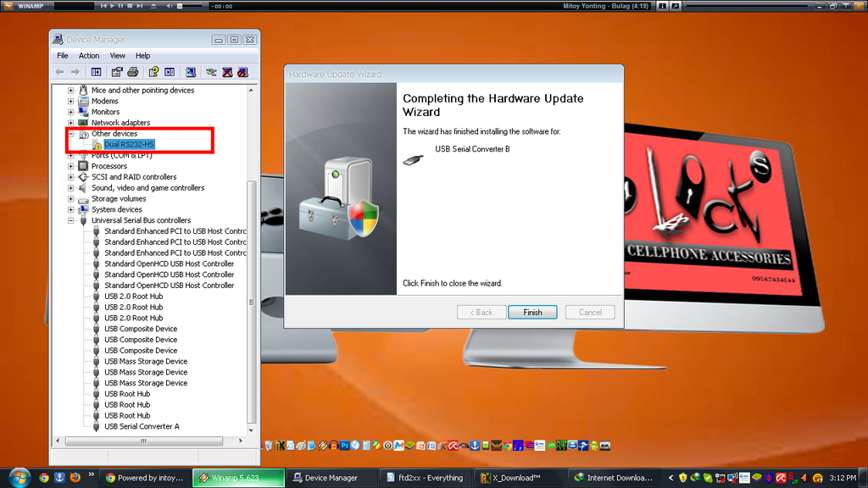
Task: Select the Dual RS232-HS device
Action: (x=129, y=144)
